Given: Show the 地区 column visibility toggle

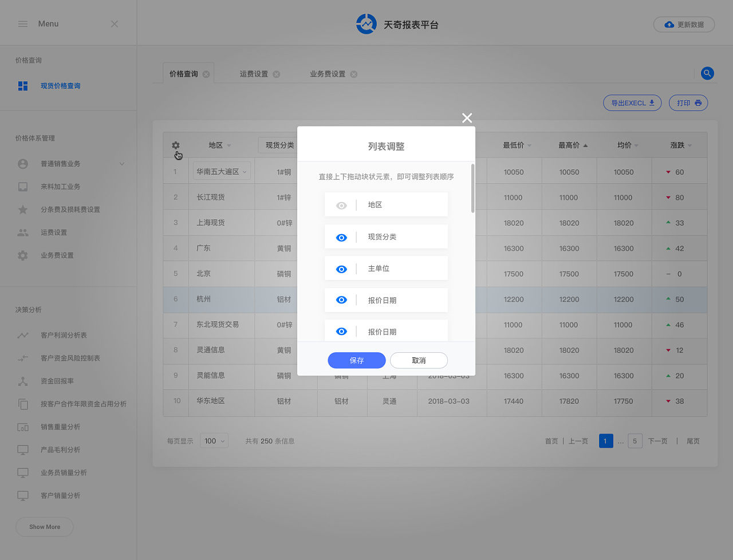Looking at the screenshot, I should (x=341, y=204).
